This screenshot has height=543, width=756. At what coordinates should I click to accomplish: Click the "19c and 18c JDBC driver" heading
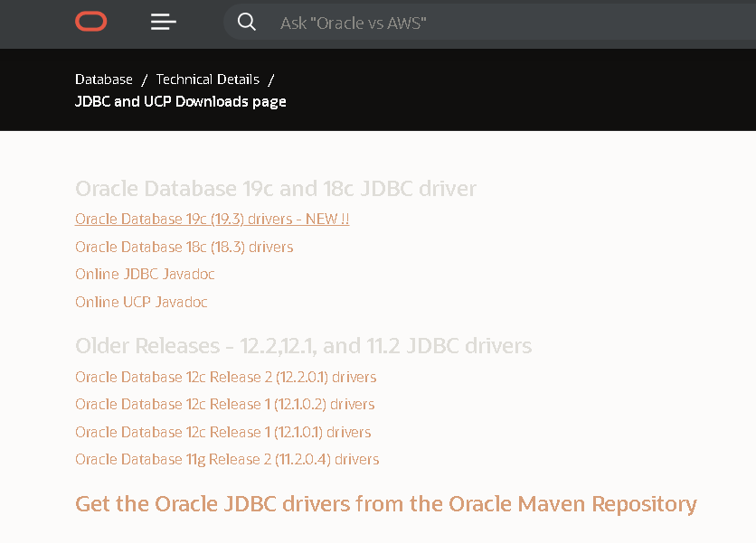point(275,189)
